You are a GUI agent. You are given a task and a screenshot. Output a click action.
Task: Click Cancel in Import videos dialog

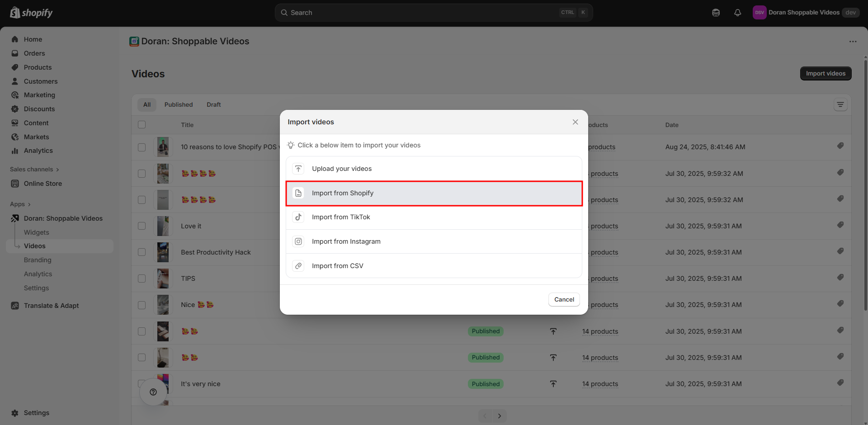(x=564, y=299)
